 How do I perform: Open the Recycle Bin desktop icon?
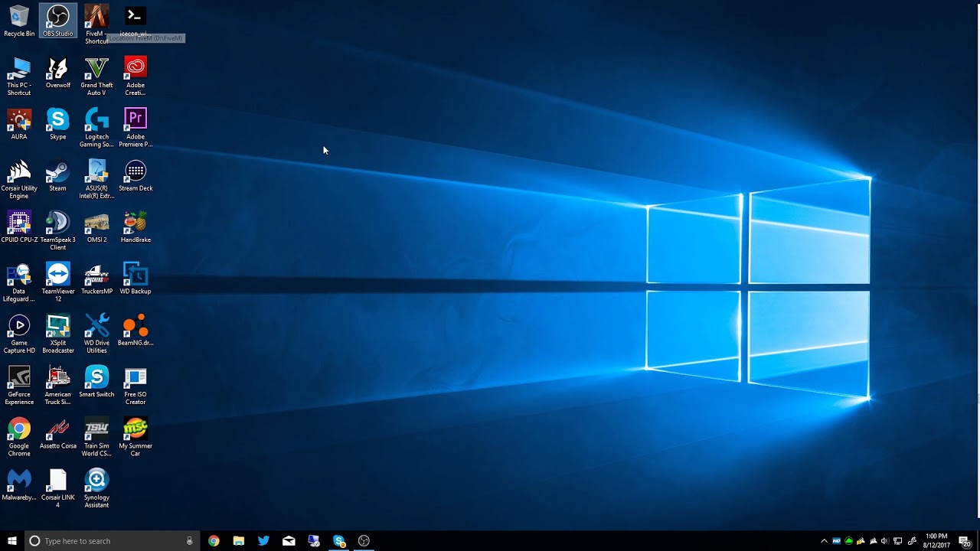19,21
